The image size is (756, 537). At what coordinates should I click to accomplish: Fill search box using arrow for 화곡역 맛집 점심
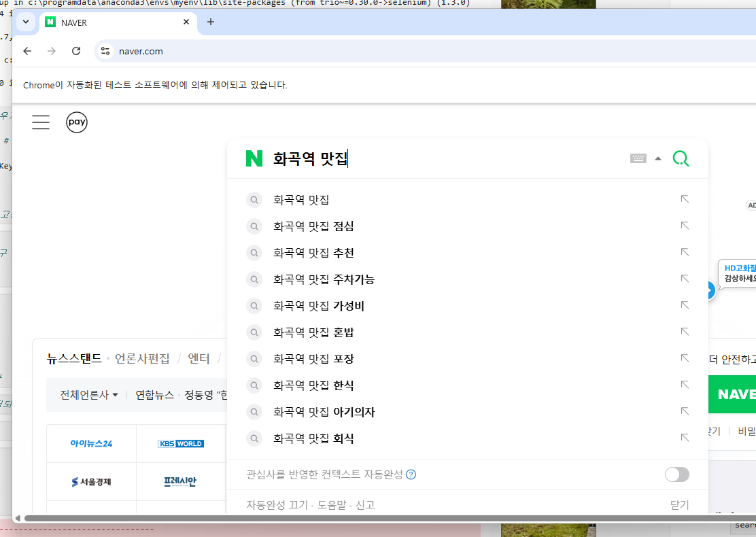(x=685, y=226)
